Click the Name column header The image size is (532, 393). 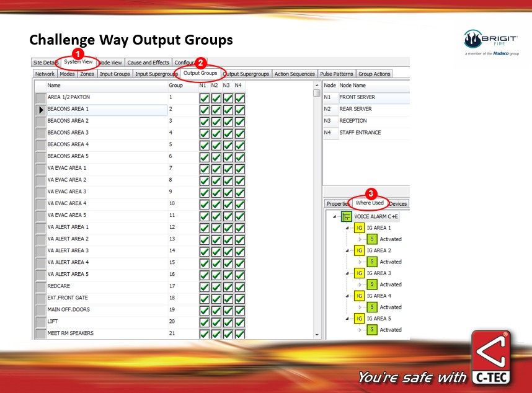click(105, 85)
